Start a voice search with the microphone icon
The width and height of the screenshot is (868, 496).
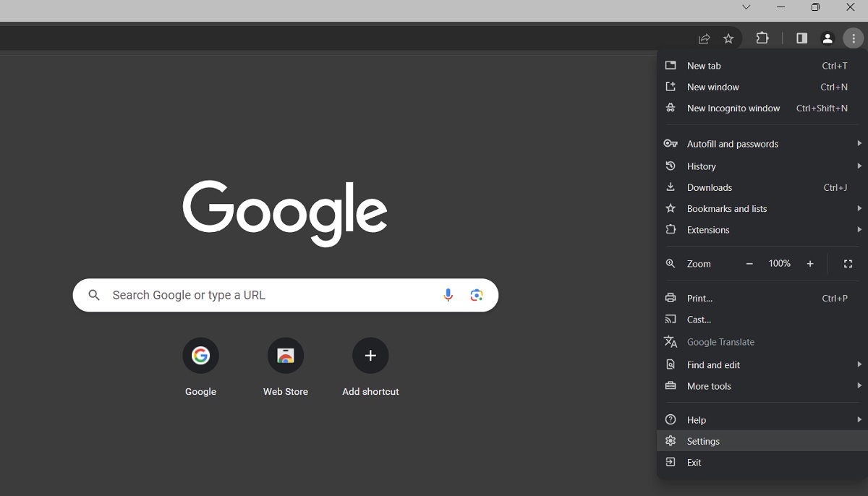tap(447, 295)
